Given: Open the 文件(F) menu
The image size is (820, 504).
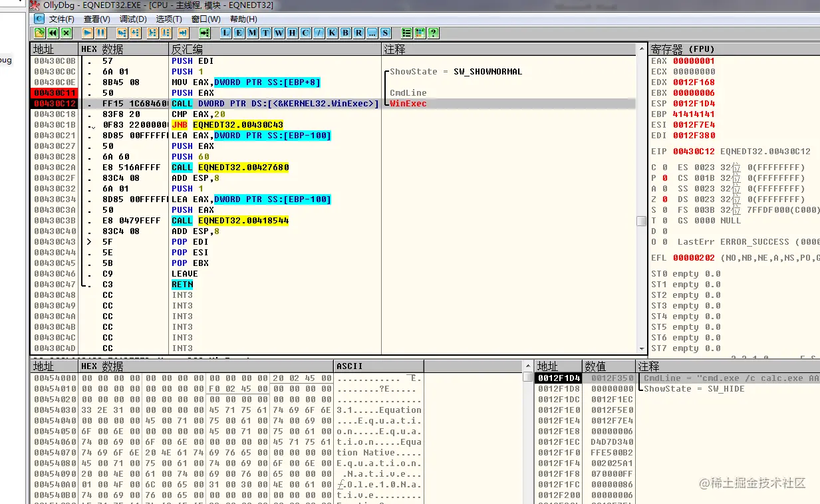Looking at the screenshot, I should (x=61, y=19).
